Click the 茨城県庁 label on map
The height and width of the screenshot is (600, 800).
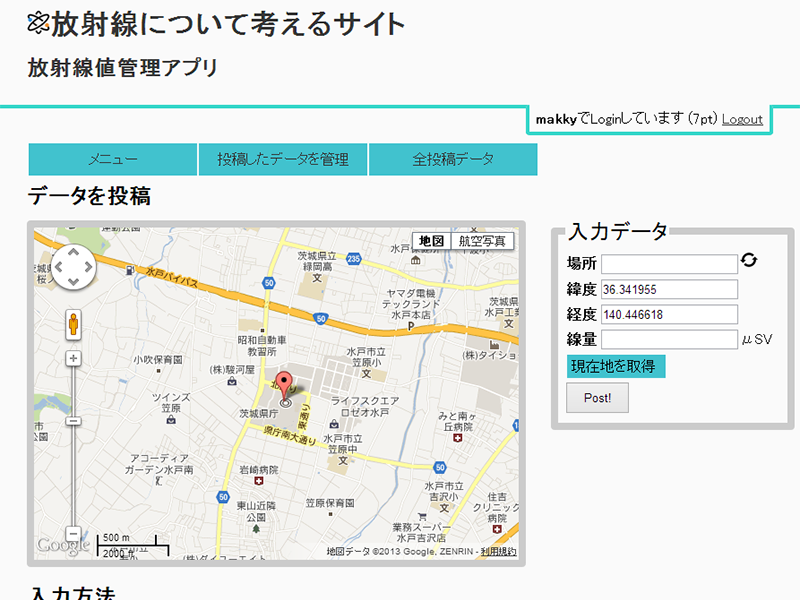(x=259, y=413)
